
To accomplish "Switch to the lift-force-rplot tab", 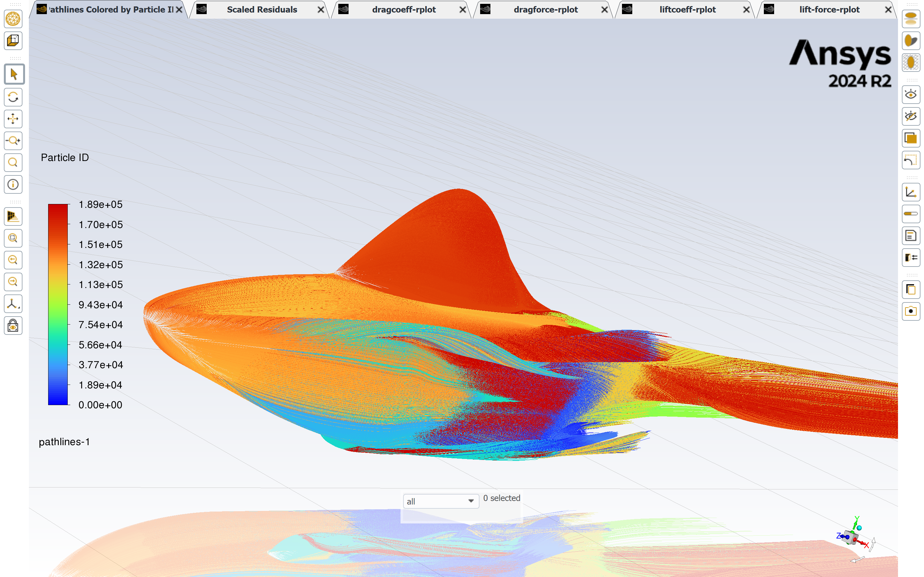I will 829,10.
